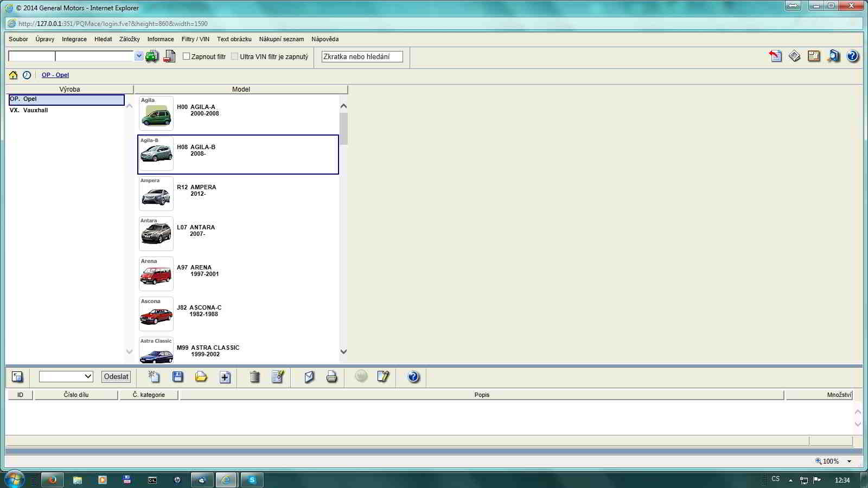Click the trash can delete icon
Image resolution: width=868 pixels, height=488 pixels.
(254, 377)
